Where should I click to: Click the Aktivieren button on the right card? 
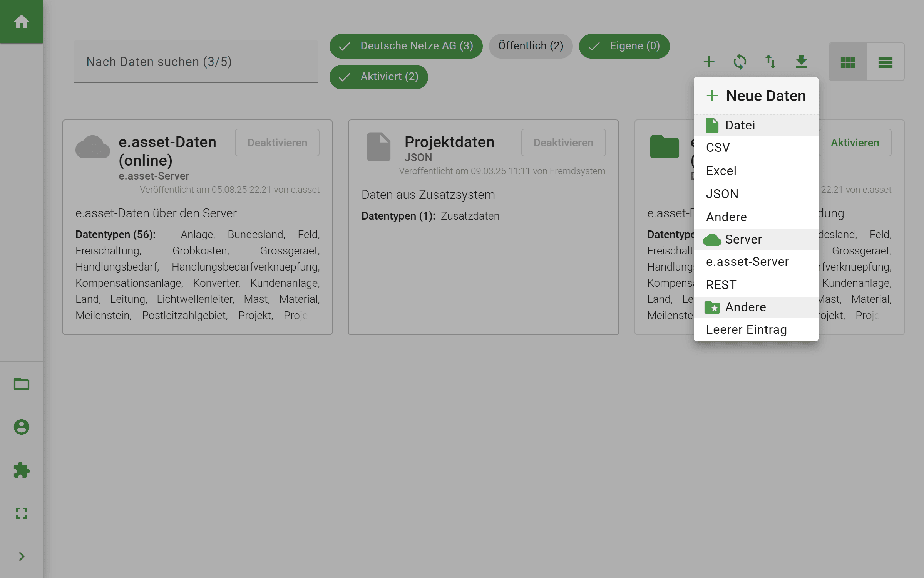[855, 142]
